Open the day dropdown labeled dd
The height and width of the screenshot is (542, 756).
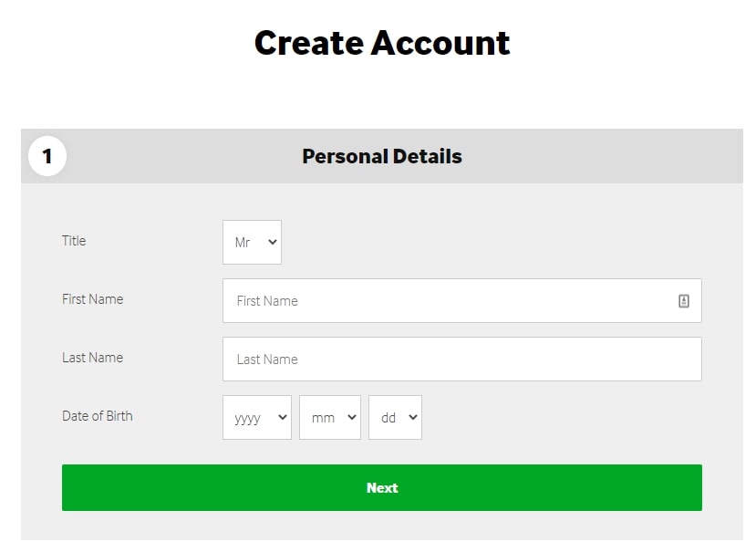pos(395,417)
